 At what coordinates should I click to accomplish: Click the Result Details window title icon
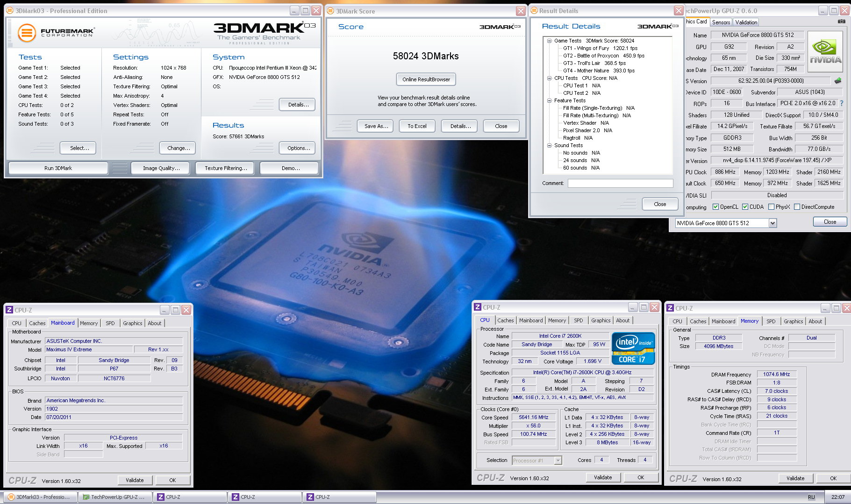point(534,10)
